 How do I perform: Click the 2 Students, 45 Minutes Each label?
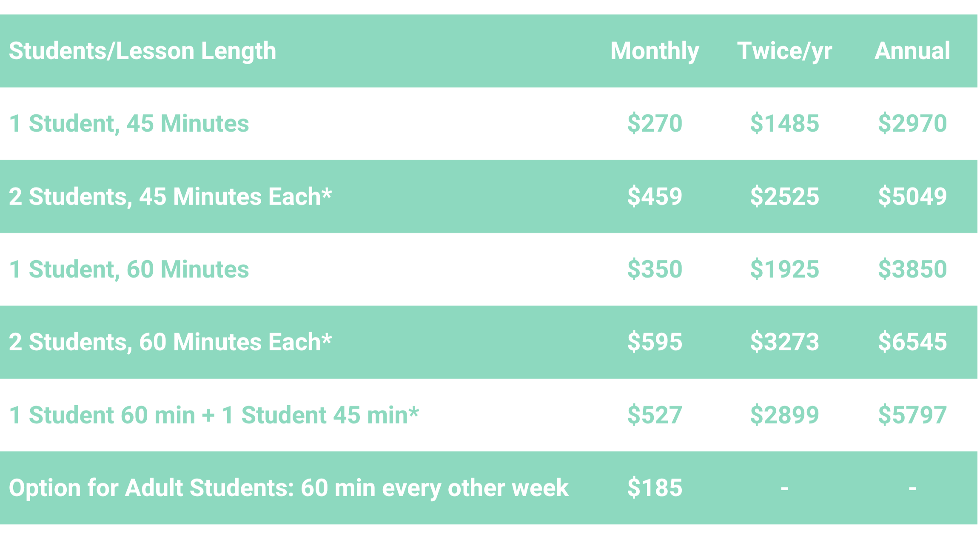coord(170,197)
